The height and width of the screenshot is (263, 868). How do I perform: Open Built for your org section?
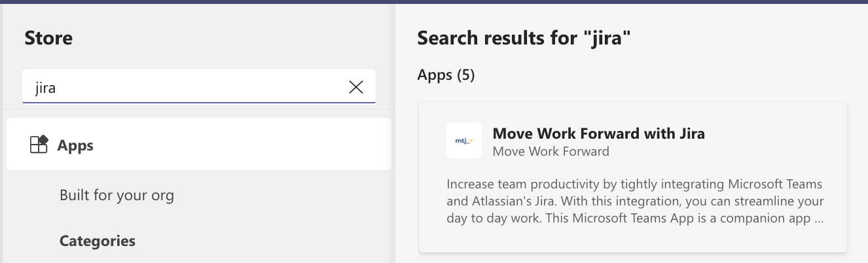pyautogui.click(x=117, y=195)
